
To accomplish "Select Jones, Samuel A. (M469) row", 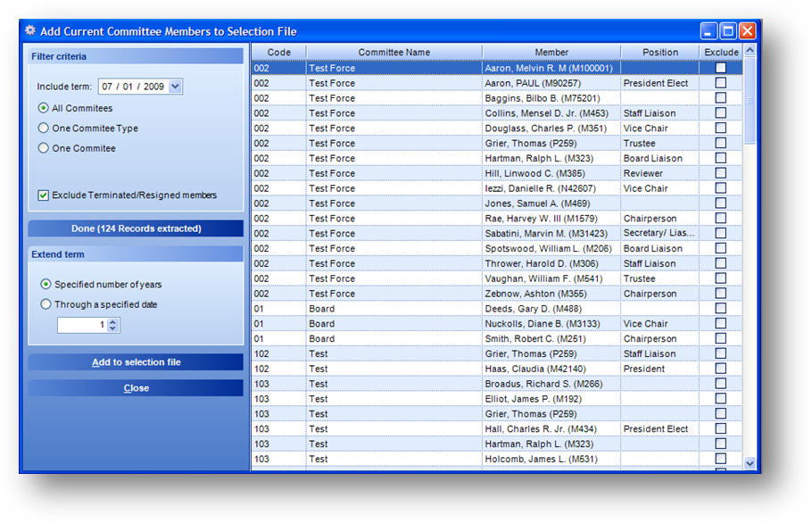I will pos(497,203).
